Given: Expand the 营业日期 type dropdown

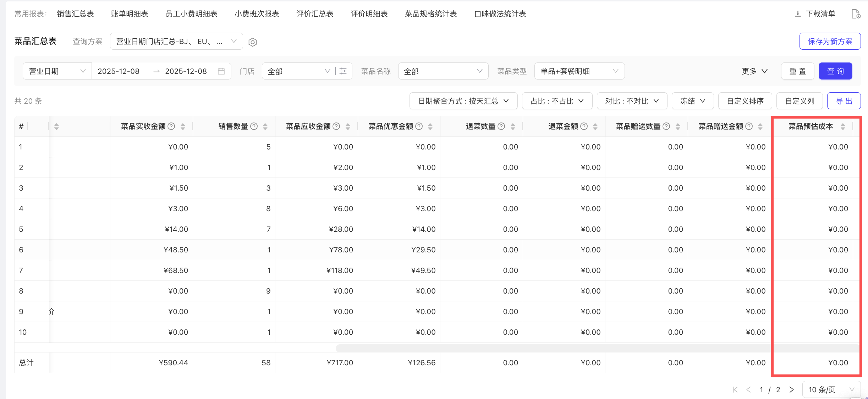Looking at the screenshot, I should [x=57, y=71].
